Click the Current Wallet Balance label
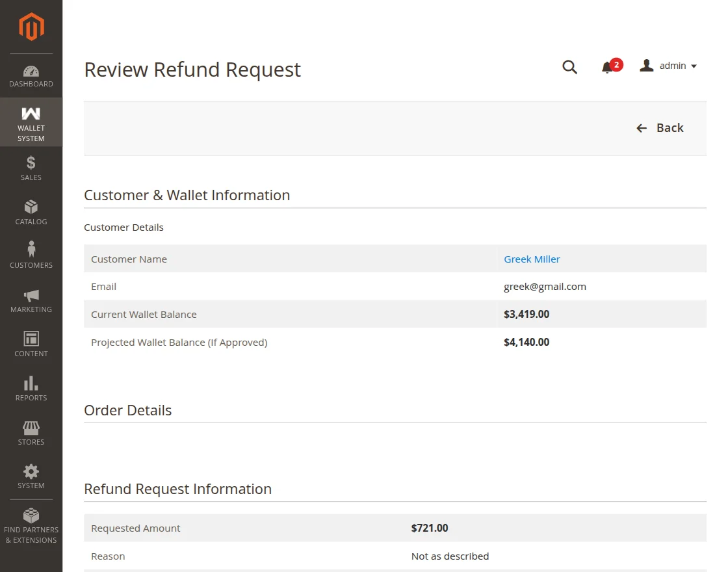Screen dimensions: 728x572 pyautogui.click(x=144, y=315)
